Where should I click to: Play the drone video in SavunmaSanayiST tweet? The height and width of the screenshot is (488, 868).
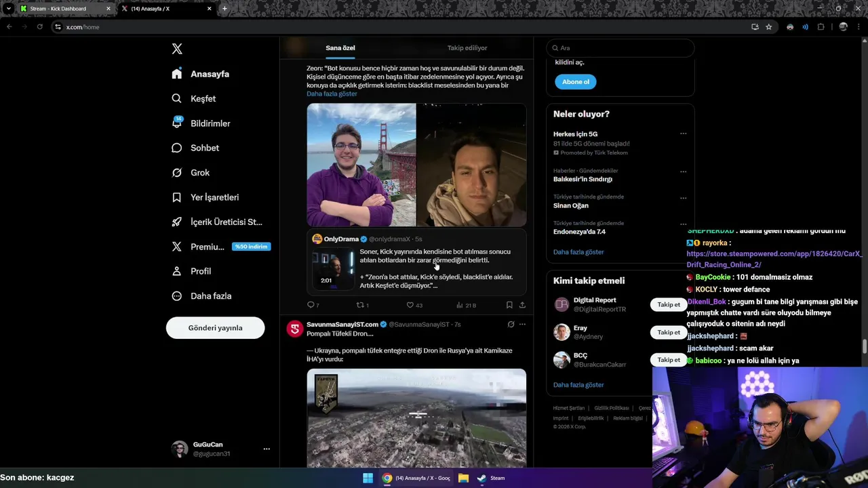416,418
